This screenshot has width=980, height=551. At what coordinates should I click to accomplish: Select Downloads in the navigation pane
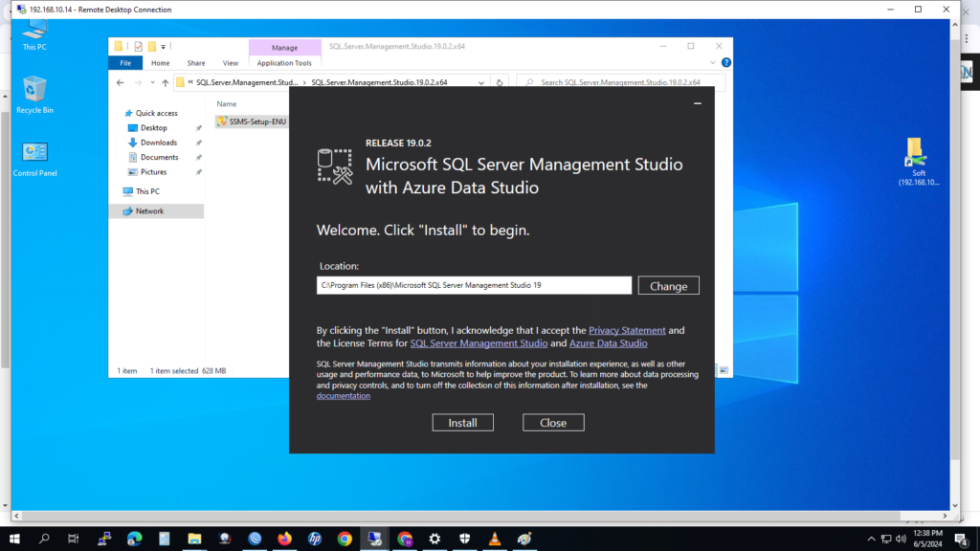pyautogui.click(x=158, y=143)
